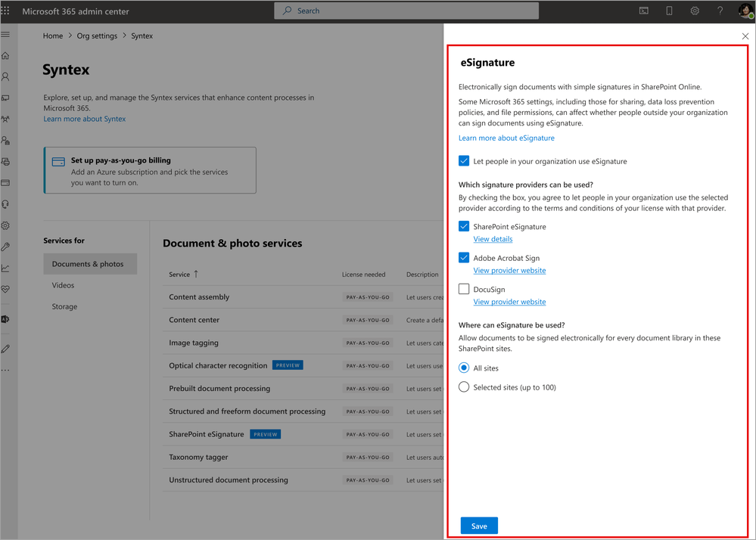The image size is (756, 540).
Task: Open the Settings gear sidebar icon
Action: [5, 225]
